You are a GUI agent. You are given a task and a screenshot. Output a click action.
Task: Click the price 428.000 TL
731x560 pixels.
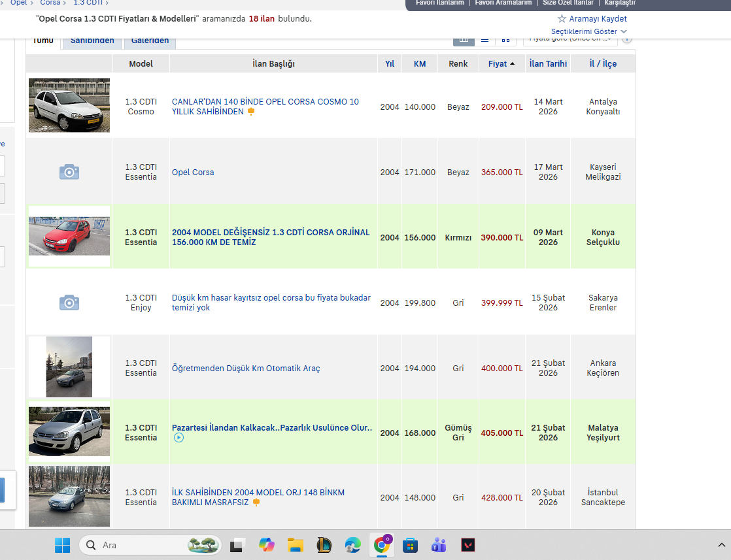[x=502, y=497]
